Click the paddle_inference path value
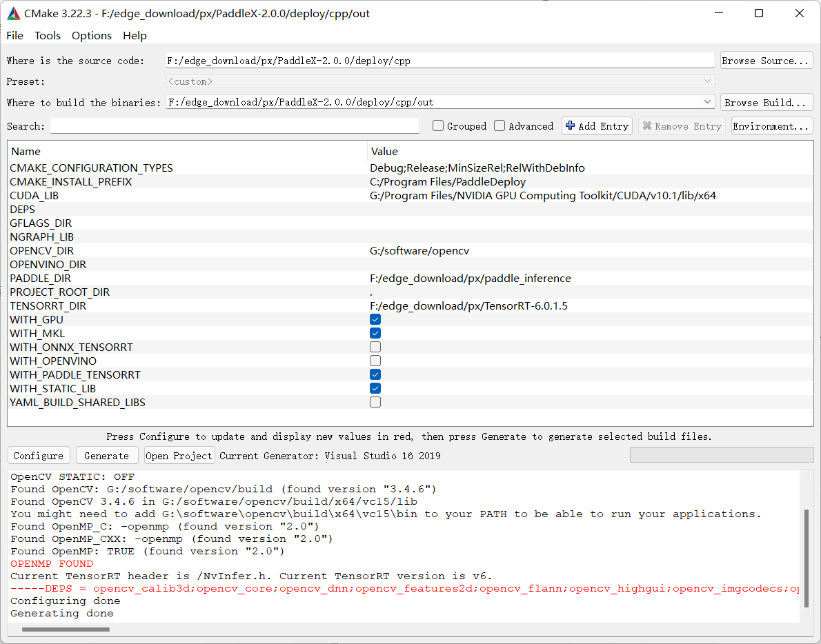The image size is (821, 644). click(471, 279)
